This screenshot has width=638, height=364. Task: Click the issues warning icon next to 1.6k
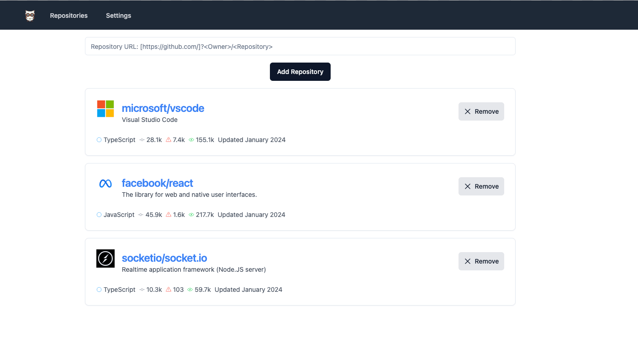click(x=169, y=215)
